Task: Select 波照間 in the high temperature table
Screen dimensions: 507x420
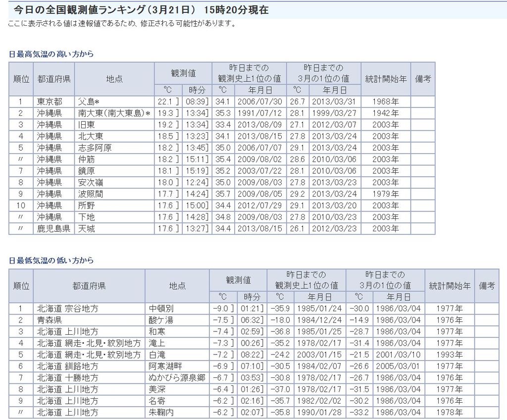Action: tap(90, 194)
